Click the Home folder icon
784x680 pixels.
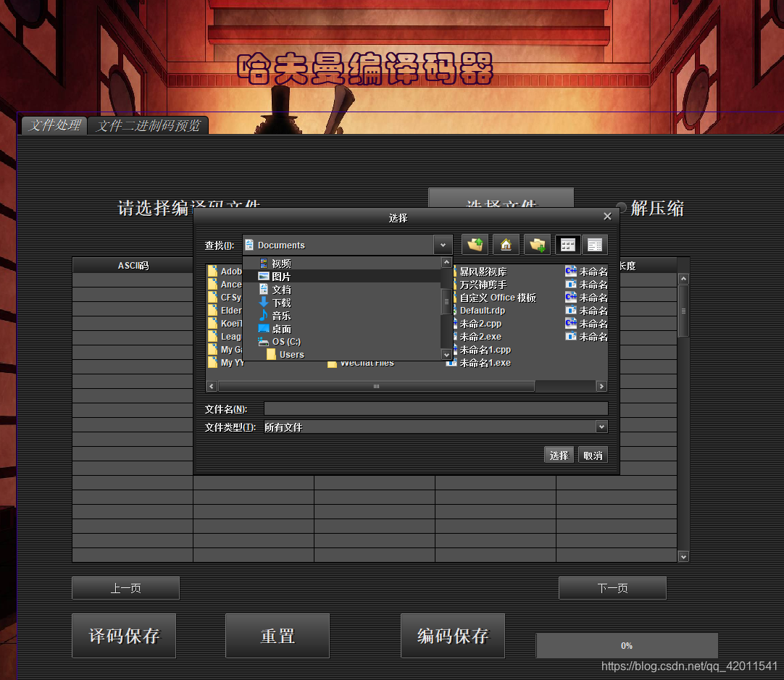click(506, 245)
